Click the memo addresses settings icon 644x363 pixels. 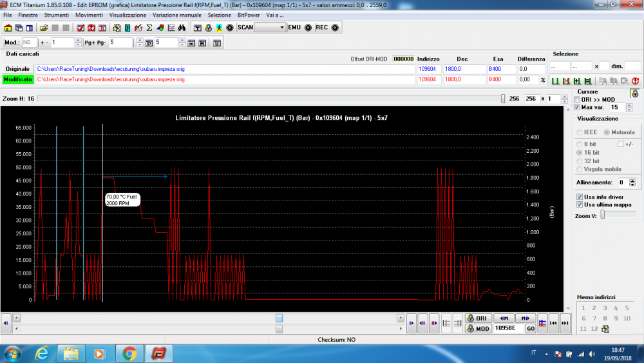(x=605, y=328)
